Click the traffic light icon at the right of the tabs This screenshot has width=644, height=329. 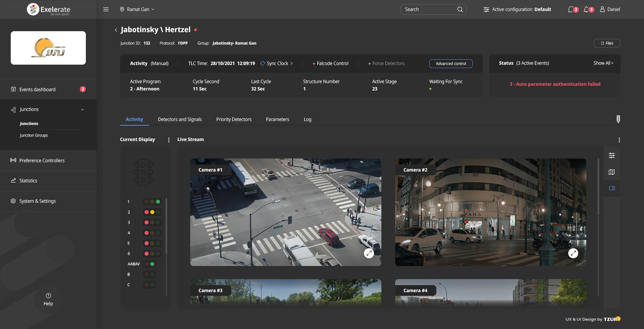click(618, 119)
